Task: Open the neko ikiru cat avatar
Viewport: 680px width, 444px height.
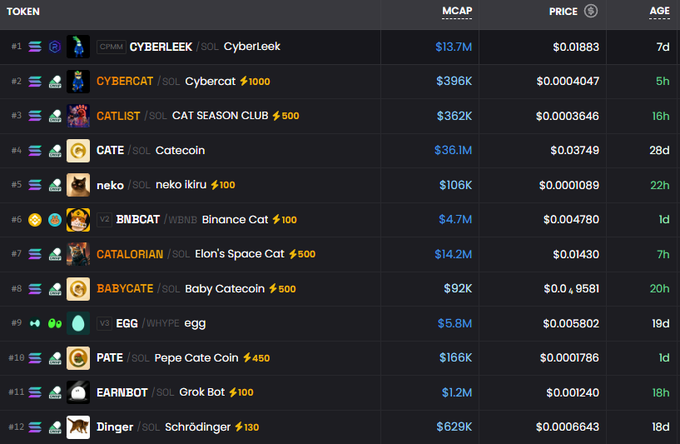Action: coord(78,185)
